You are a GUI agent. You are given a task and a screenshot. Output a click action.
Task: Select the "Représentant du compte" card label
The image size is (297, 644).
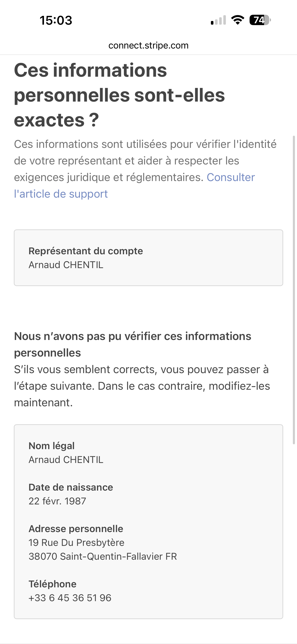click(x=85, y=251)
